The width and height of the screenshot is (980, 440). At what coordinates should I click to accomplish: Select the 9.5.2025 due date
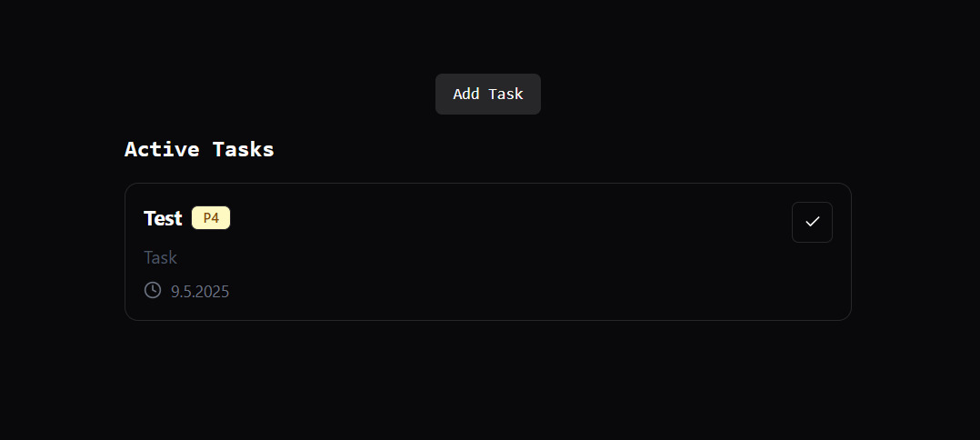coord(200,292)
